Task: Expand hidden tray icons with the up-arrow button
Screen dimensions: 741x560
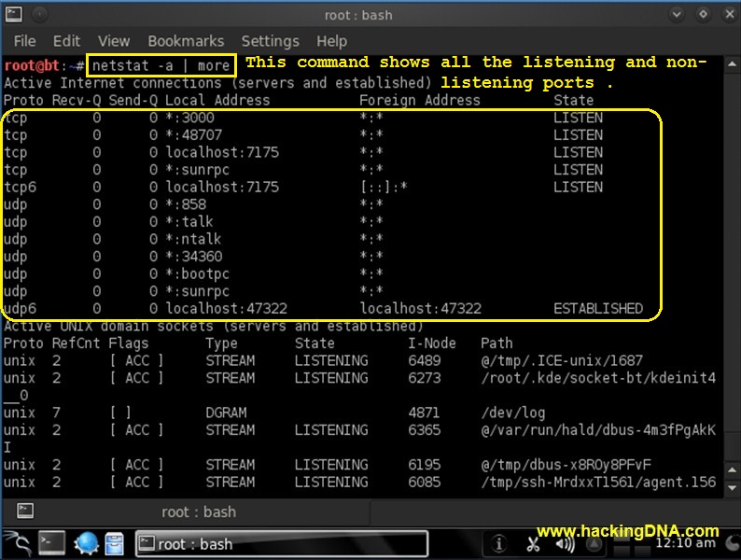Action: click(594, 544)
